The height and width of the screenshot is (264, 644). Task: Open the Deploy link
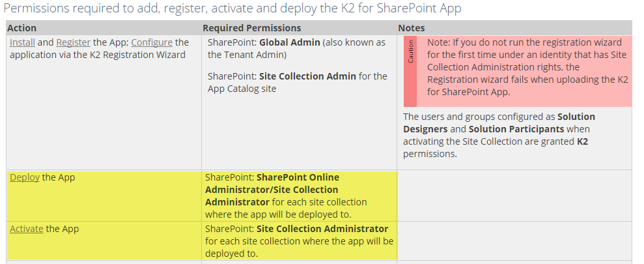click(x=25, y=177)
